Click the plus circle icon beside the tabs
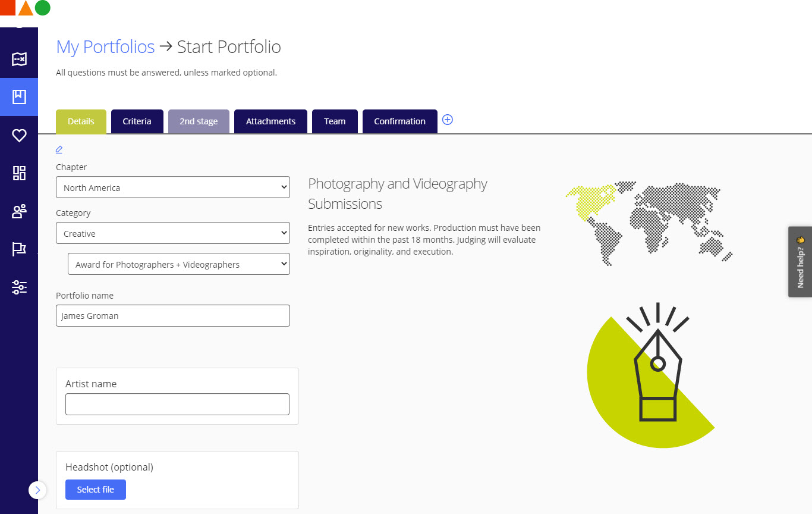The height and width of the screenshot is (514, 812). pos(448,120)
